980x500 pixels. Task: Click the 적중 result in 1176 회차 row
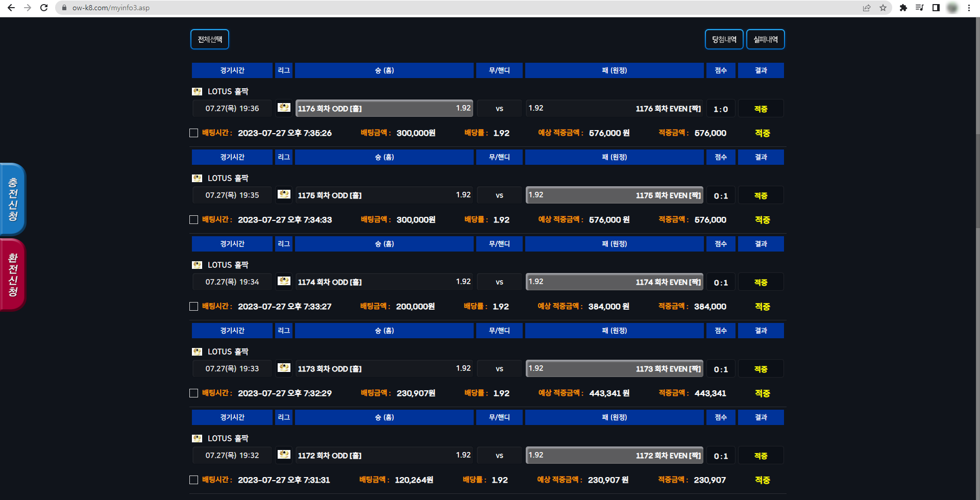click(761, 109)
